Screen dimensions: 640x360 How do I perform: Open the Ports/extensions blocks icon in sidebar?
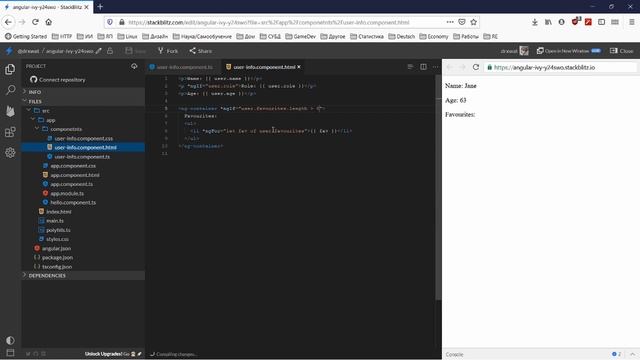pyautogui.click(x=10, y=132)
